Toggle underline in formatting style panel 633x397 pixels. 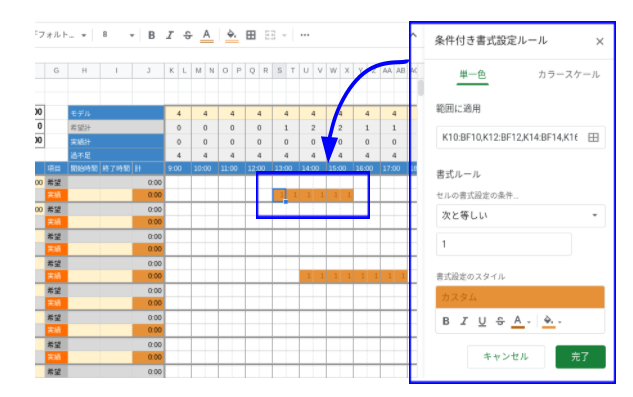click(482, 321)
